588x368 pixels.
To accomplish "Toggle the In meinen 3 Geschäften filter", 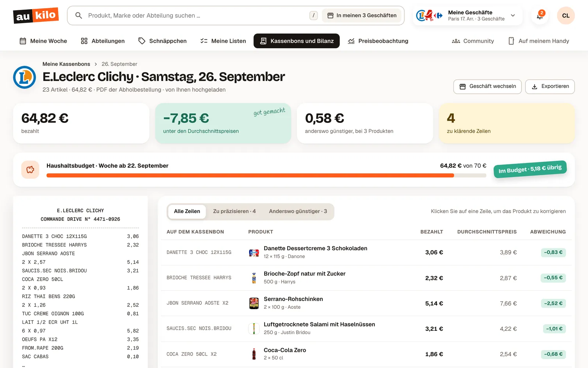I will (x=362, y=15).
